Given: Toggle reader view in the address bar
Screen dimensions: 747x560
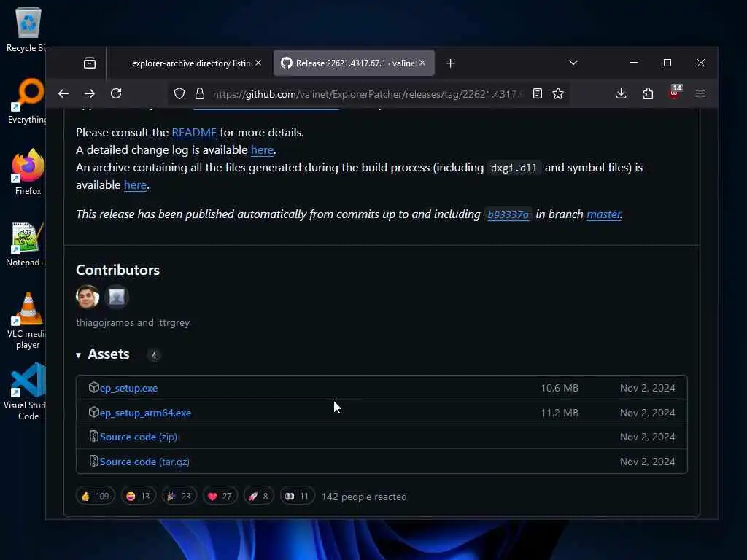Looking at the screenshot, I should (538, 93).
